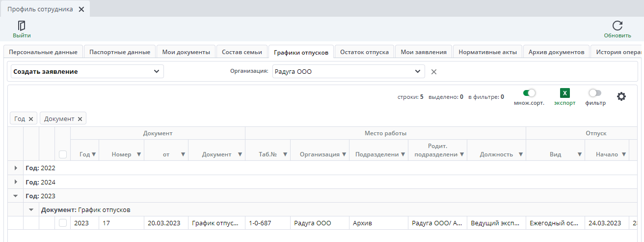644x242 pixels.
Task: Switch to Мои заявления tab
Action: [424, 52]
